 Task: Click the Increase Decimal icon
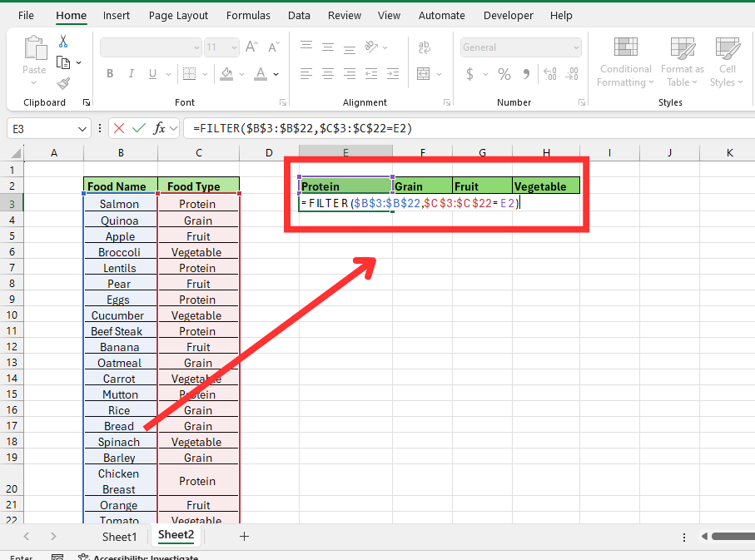point(550,74)
